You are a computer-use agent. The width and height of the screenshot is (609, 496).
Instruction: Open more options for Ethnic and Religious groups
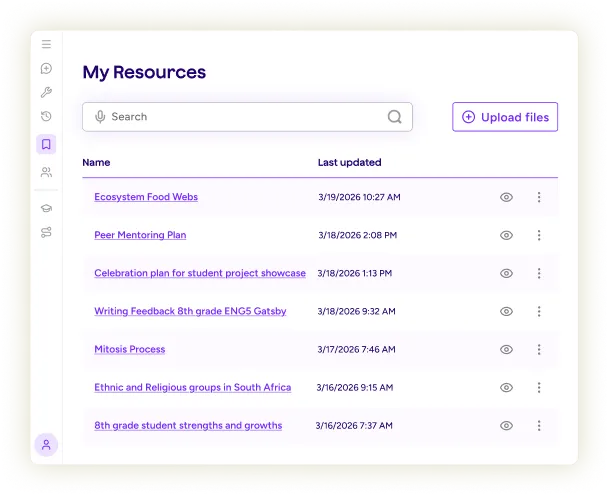[539, 388]
